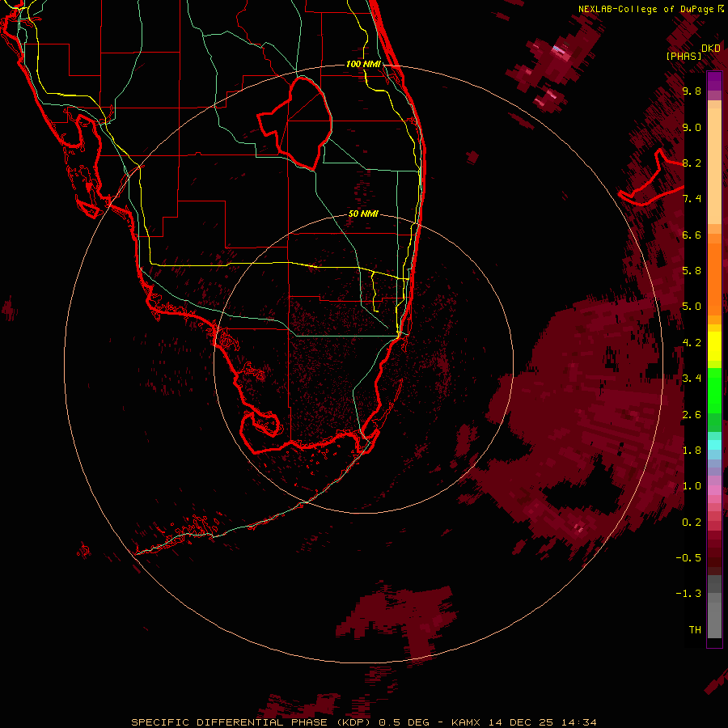The width and height of the screenshot is (728, 728).
Task: Click the purple swatch atop color scale
Action: click(x=714, y=81)
